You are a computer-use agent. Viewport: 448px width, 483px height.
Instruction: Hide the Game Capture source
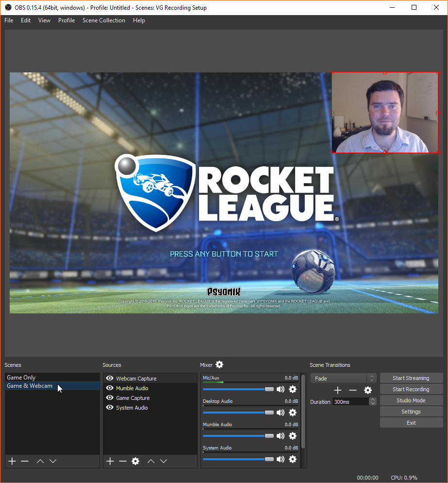[x=110, y=397]
